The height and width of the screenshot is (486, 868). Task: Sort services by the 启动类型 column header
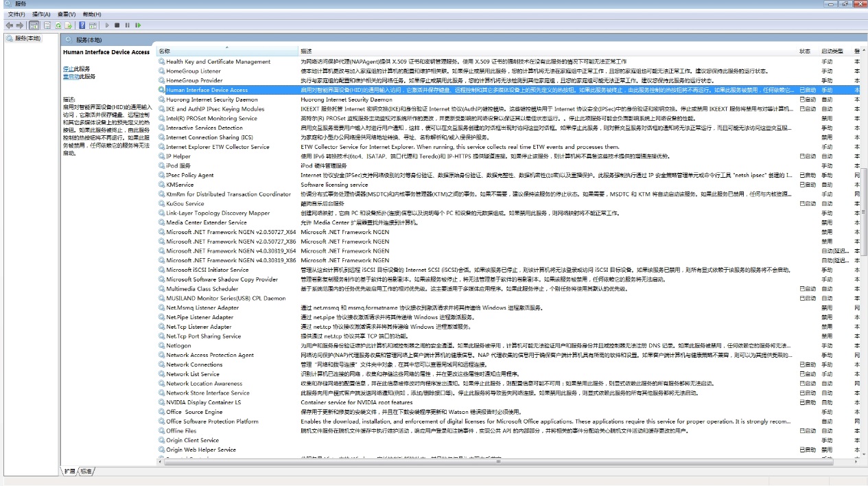(x=832, y=51)
